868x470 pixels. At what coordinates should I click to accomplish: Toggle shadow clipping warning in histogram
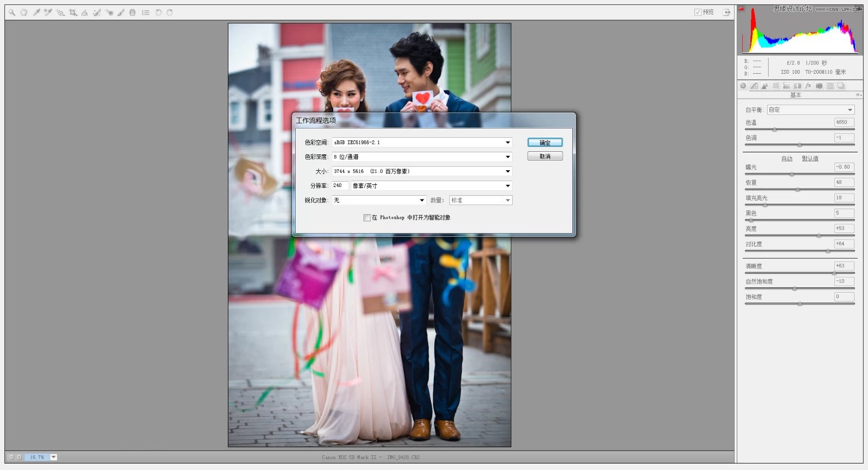click(742, 9)
